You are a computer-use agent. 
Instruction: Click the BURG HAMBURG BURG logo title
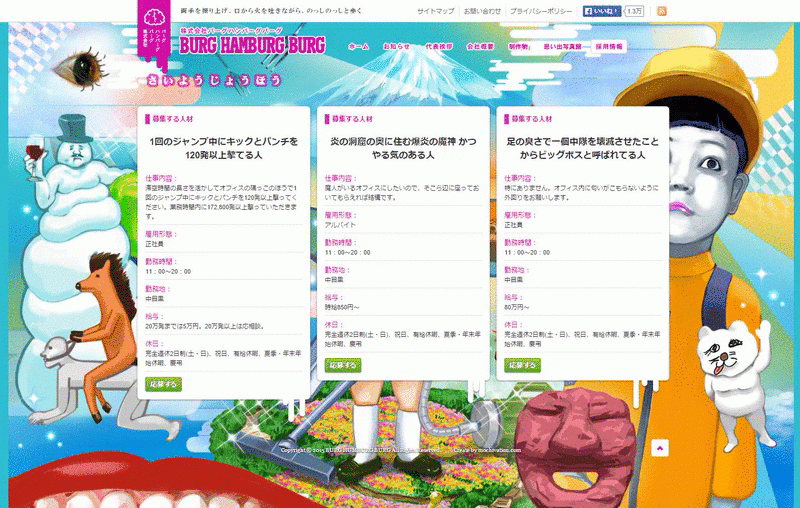tap(252, 45)
